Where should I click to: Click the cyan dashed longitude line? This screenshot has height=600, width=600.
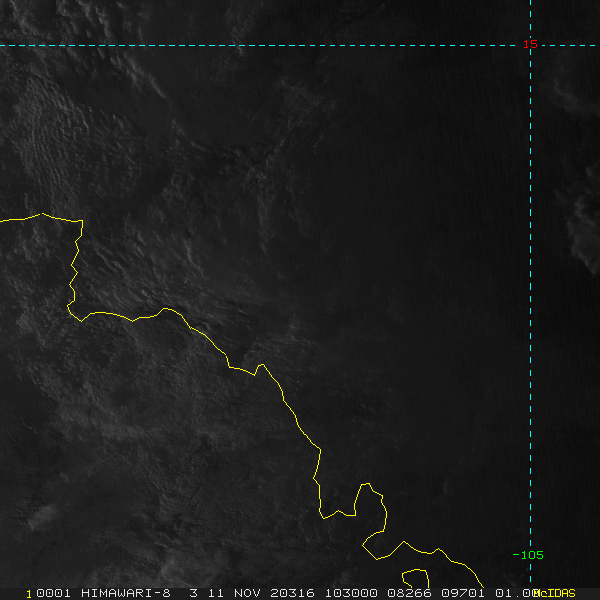[530, 300]
